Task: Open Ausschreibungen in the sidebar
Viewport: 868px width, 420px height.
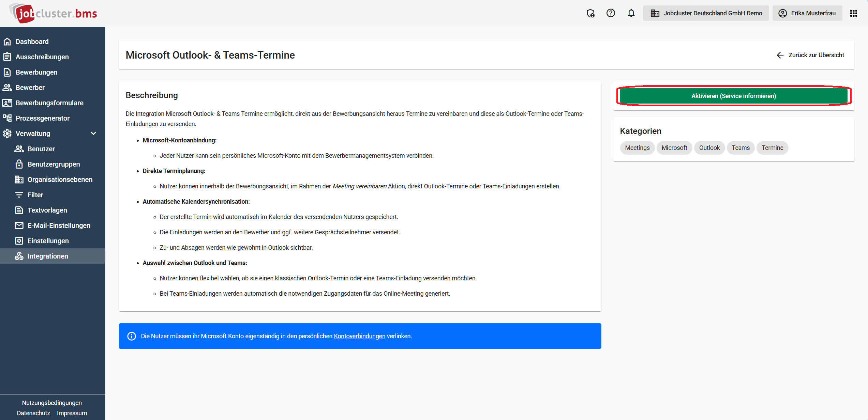Action: (53, 57)
